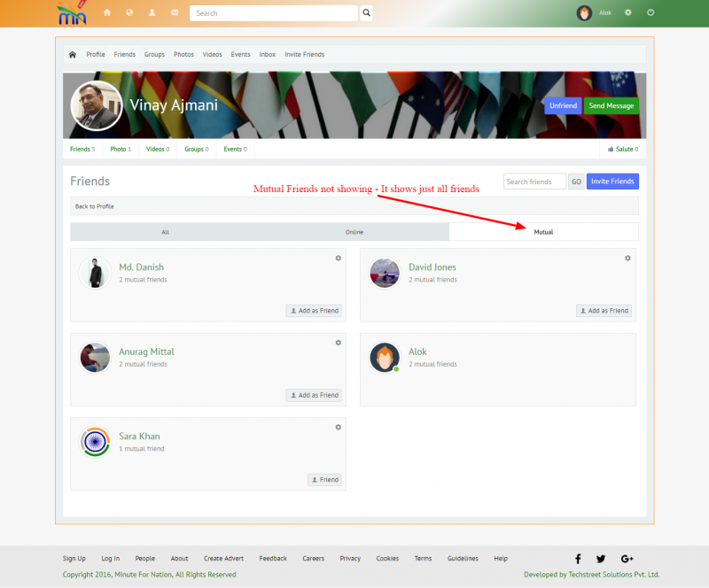Open gear options on Anurag Mittal card

[339, 343]
